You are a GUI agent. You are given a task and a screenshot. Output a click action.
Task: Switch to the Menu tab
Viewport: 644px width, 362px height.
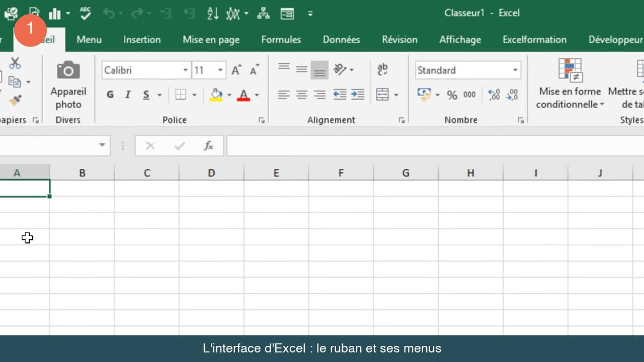tap(89, 40)
